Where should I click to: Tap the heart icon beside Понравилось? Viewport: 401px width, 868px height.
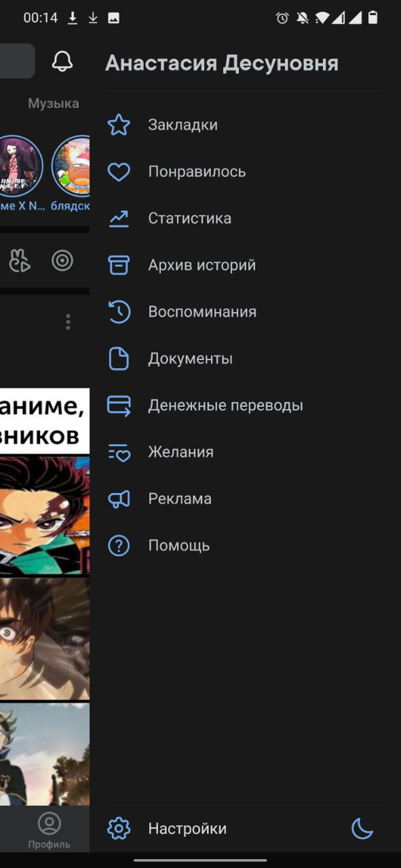[119, 172]
